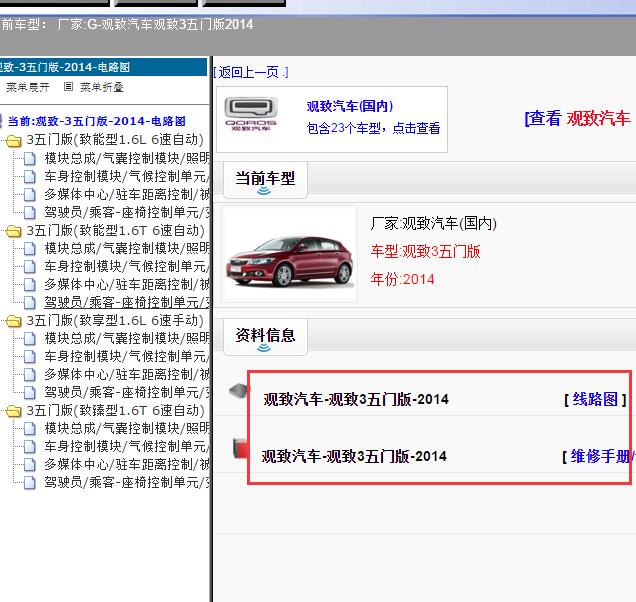Screen dimensions: 636x602
Task: Open 车身控制模块/气候控制单元 under 致能型1.6L folder
Action: pos(127,176)
